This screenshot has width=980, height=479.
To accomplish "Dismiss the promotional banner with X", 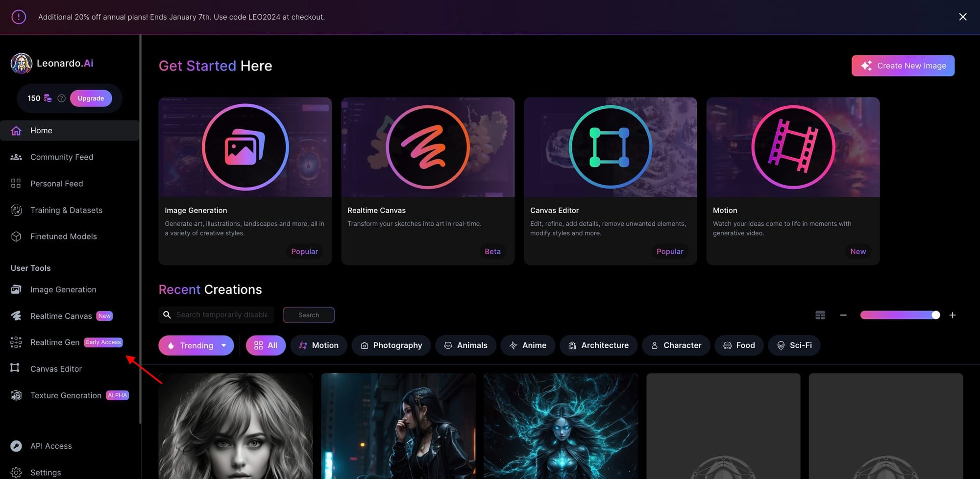I will (962, 17).
